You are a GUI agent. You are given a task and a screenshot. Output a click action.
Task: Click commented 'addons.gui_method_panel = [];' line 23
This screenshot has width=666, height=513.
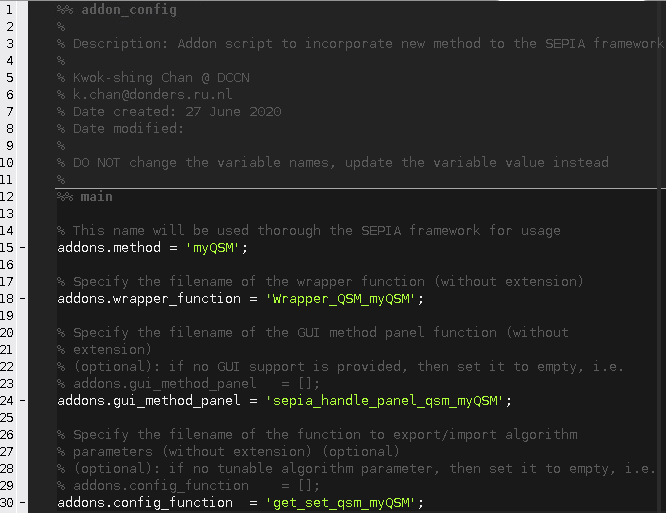(189, 383)
